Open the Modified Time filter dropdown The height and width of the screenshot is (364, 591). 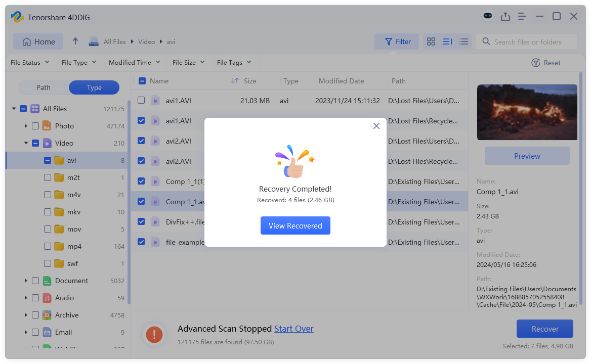click(134, 63)
